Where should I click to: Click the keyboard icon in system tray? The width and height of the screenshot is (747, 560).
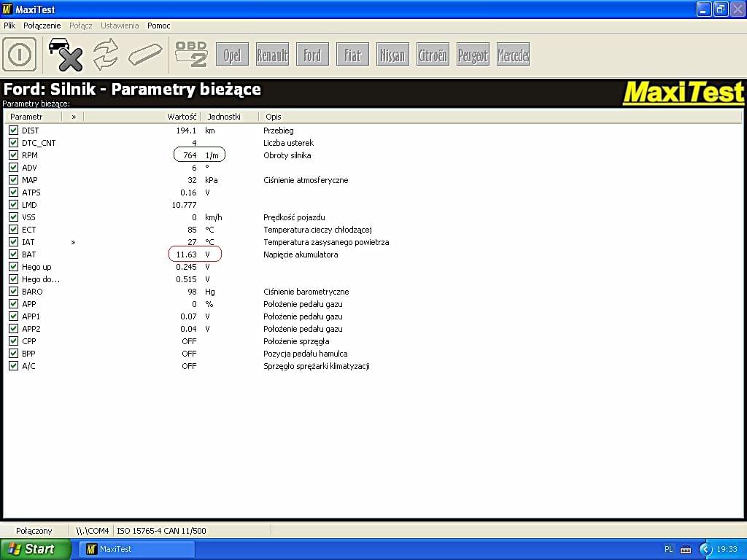tap(686, 550)
